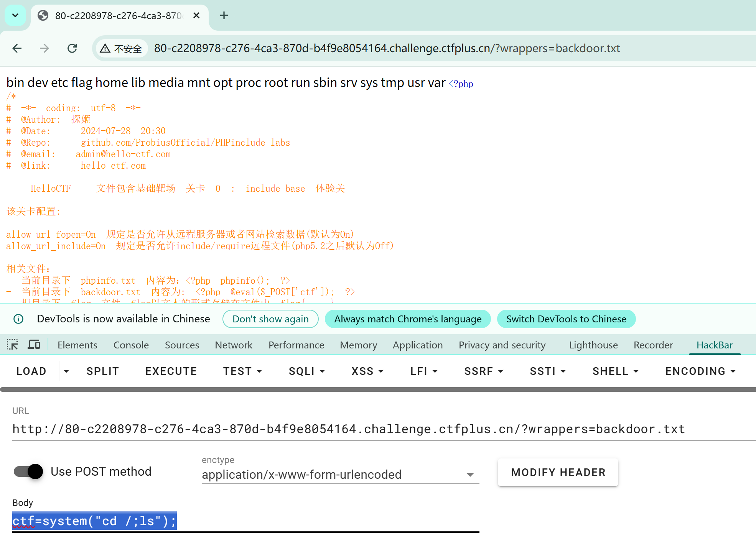This screenshot has width=756, height=542.
Task: Expand the ENCODING dropdown menu
Action: click(700, 371)
